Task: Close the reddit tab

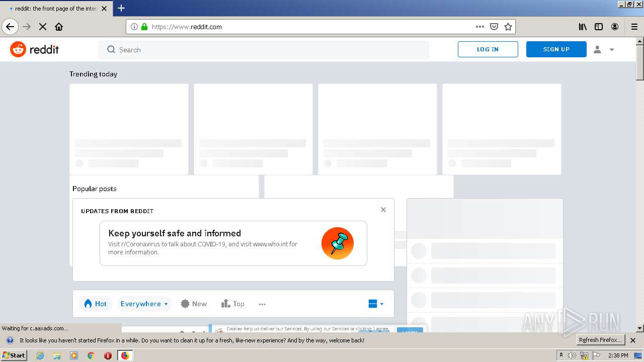Action: point(104,9)
